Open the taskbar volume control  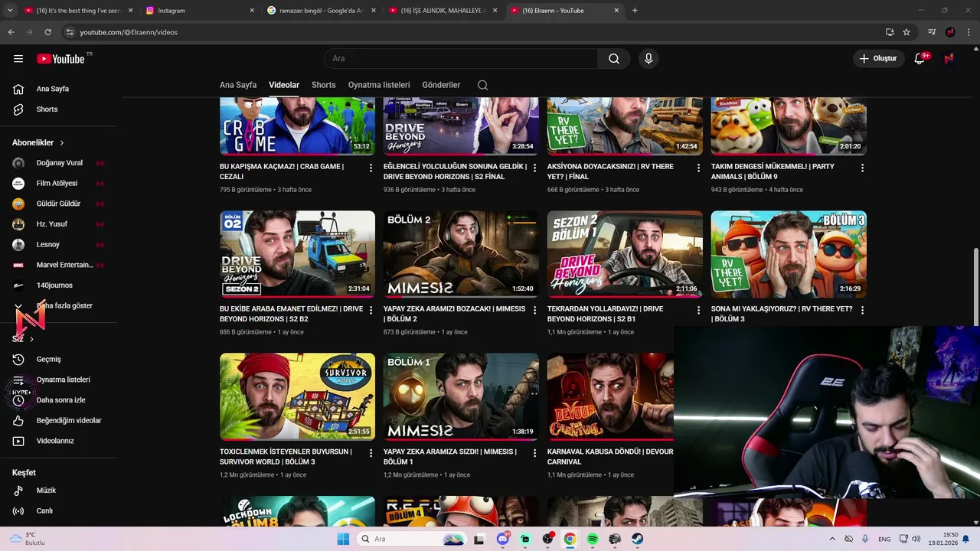916,539
